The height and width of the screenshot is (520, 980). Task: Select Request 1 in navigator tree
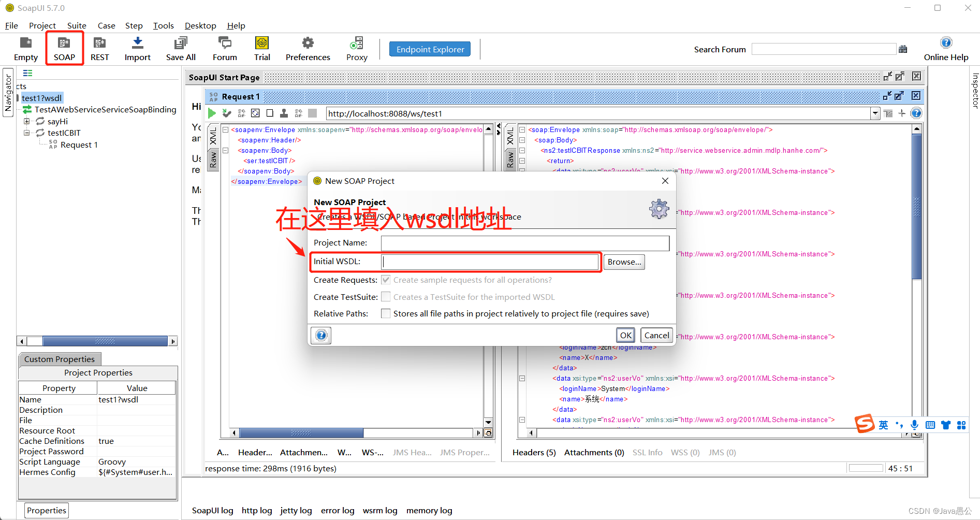[x=79, y=145]
